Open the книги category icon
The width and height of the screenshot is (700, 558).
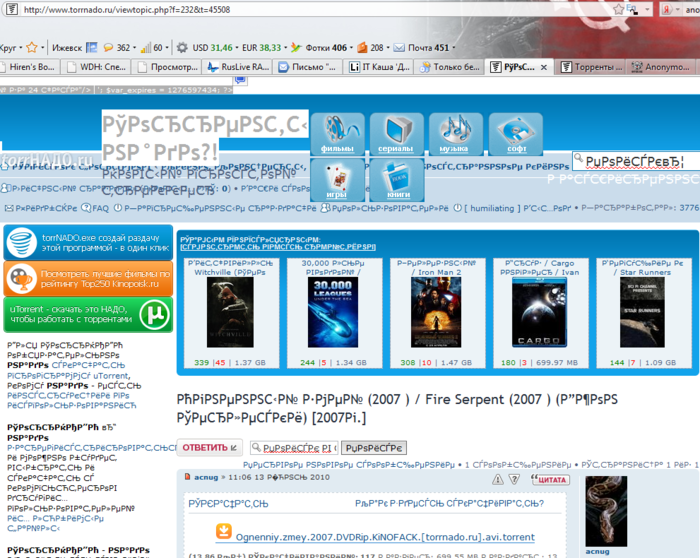click(397, 180)
